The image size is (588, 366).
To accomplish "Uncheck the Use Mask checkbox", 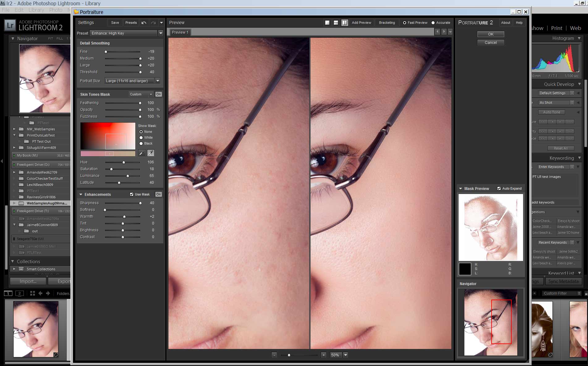I will pos(132,194).
